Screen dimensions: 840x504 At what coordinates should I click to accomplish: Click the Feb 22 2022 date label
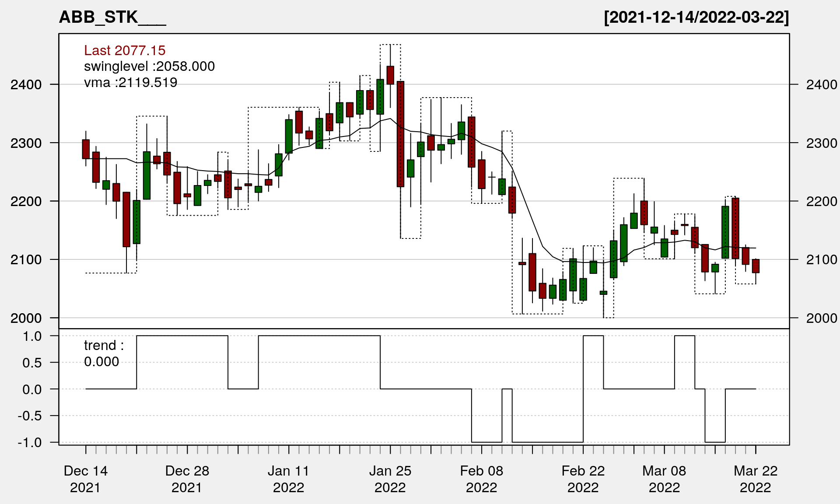pyautogui.click(x=583, y=479)
